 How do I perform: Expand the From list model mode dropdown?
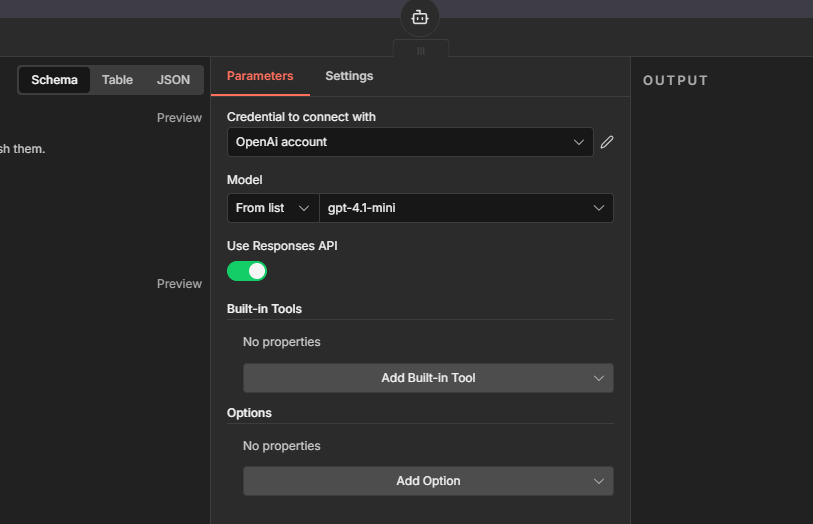click(x=273, y=208)
